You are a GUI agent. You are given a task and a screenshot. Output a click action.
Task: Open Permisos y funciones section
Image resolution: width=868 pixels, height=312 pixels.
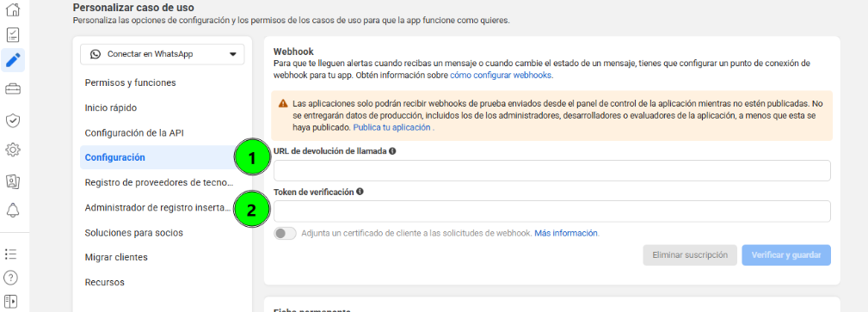point(130,83)
